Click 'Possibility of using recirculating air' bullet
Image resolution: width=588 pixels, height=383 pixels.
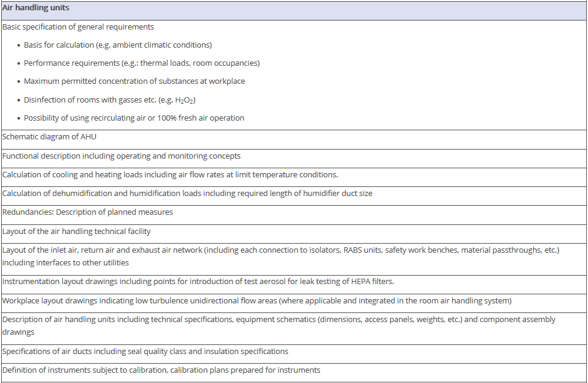(x=134, y=118)
